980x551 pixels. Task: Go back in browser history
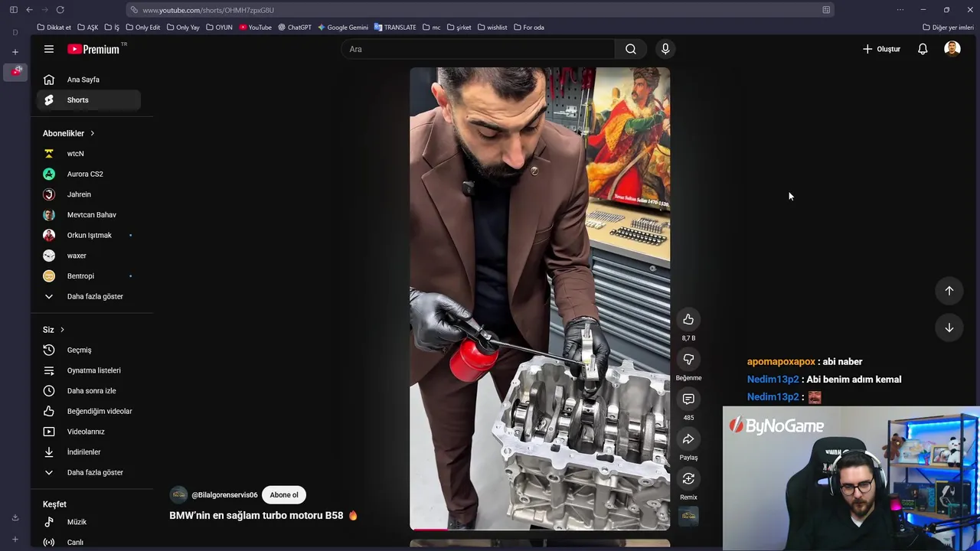point(29,10)
